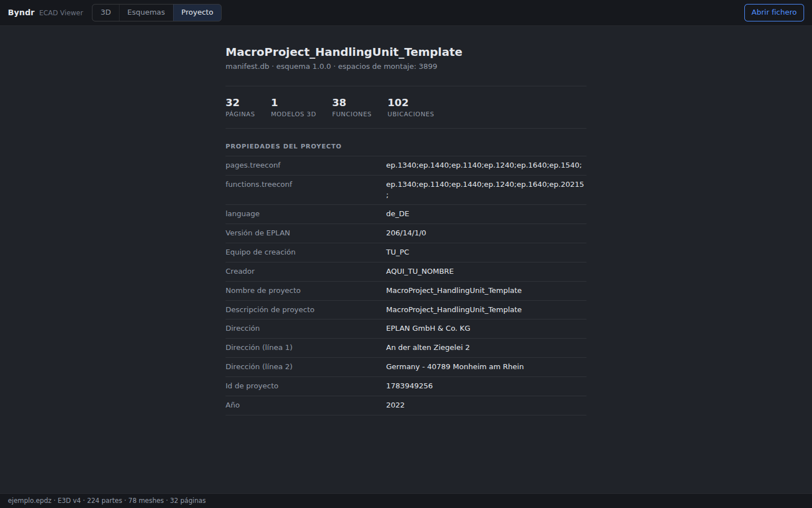This screenshot has width=812, height=508.
Task: Click the Nombre de proyecto label
Action: (263, 291)
